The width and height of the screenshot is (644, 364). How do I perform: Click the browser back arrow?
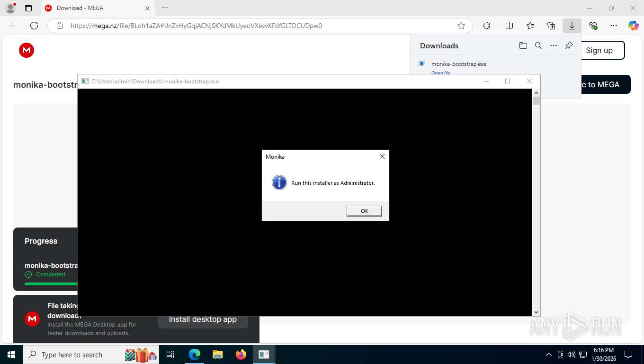pos(13,26)
